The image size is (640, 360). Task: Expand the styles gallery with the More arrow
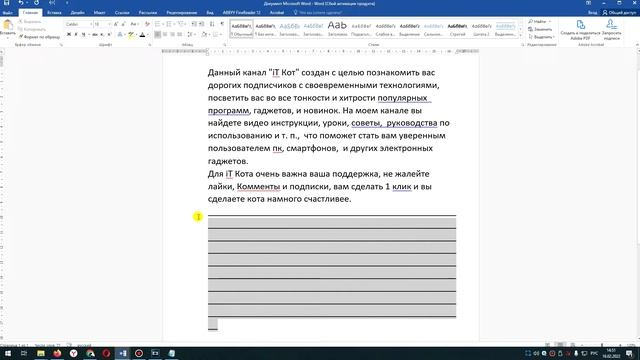[x=520, y=36]
